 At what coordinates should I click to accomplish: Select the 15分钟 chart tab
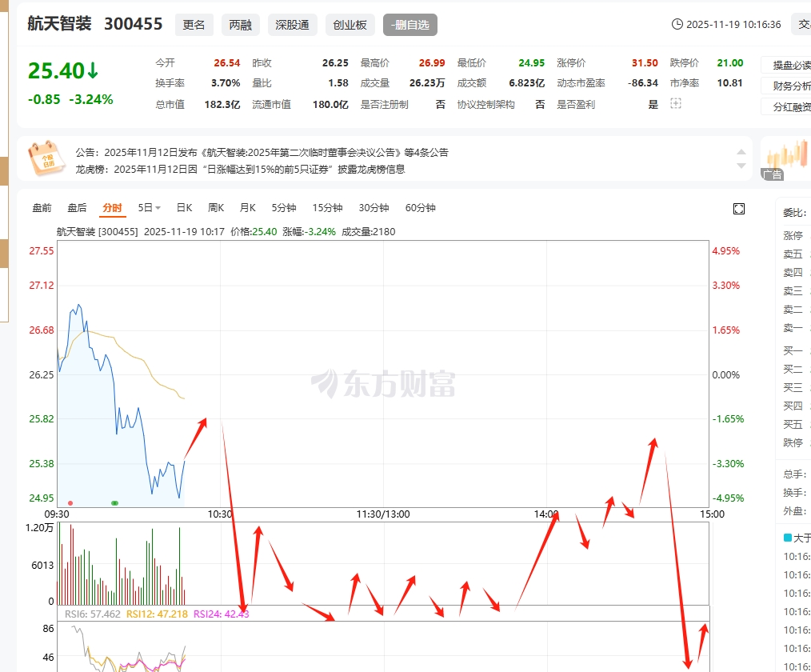click(327, 207)
